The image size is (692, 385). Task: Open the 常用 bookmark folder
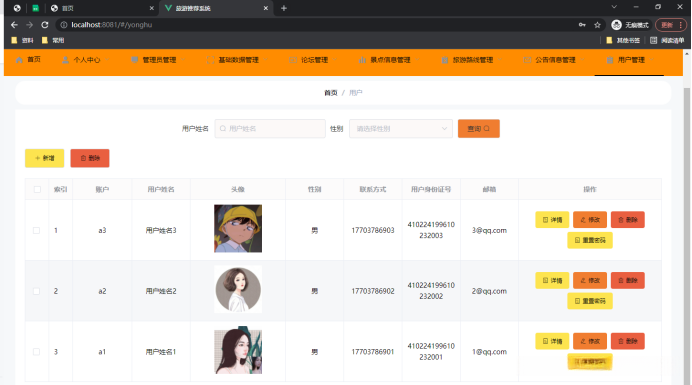tap(53, 40)
